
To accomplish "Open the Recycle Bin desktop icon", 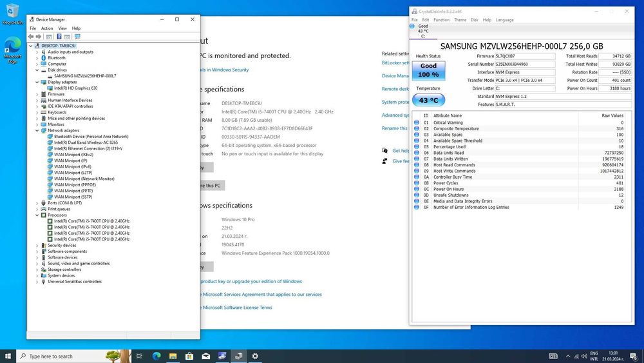I will pyautogui.click(x=12, y=14).
